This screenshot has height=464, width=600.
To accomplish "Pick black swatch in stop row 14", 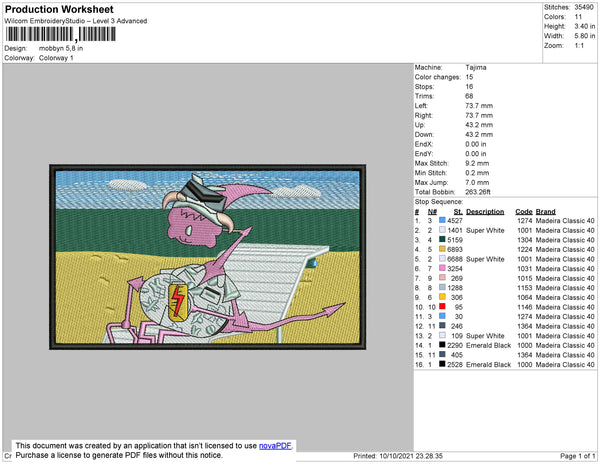I will (x=442, y=345).
